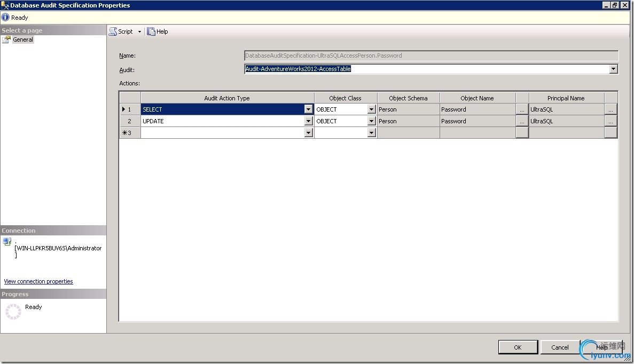Screen dimensions: 634x364
Task: Click the Cancel button
Action: click(560, 347)
